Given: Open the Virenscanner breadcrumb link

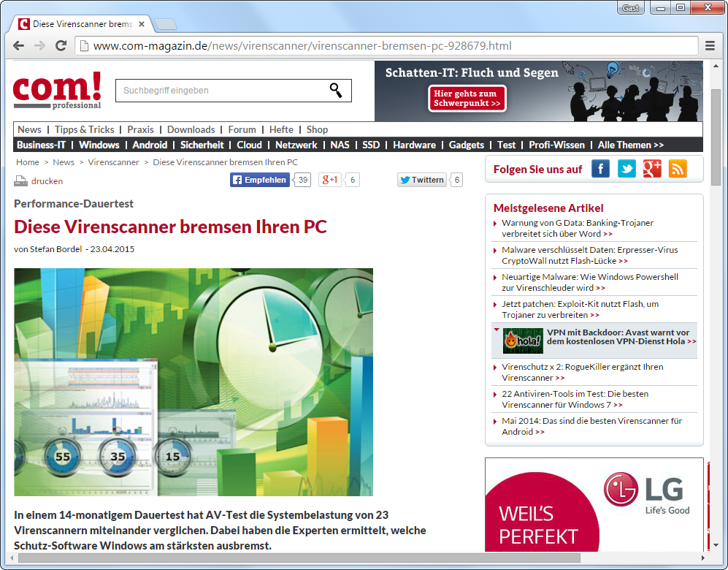Looking at the screenshot, I should pyautogui.click(x=113, y=162).
